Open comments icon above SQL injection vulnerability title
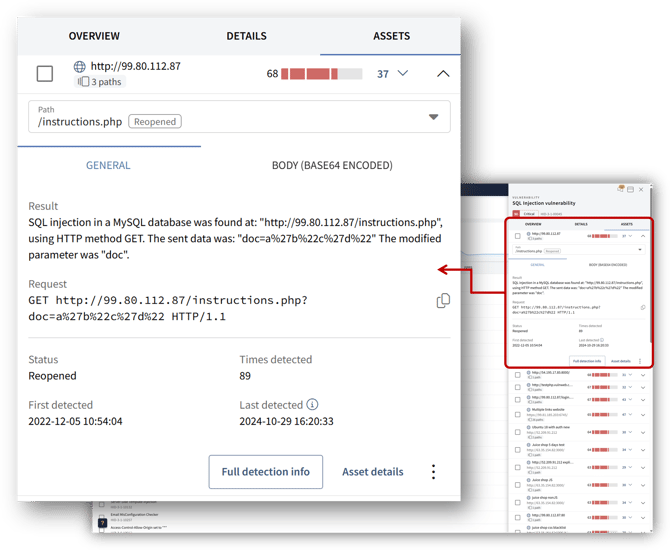This screenshot has height=550, width=670. tap(621, 188)
